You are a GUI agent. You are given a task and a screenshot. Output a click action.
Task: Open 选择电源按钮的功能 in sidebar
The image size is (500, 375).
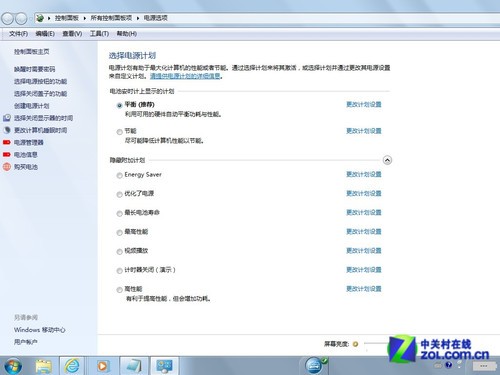[40, 81]
